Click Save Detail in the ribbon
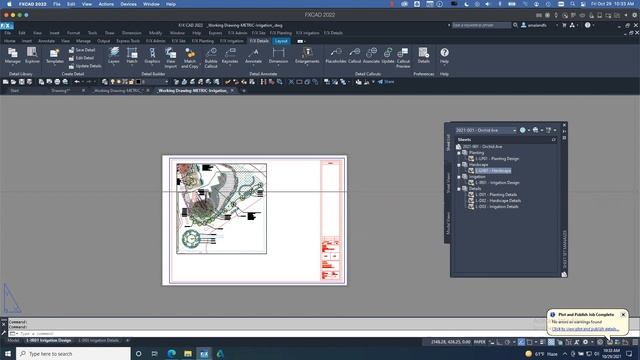The height and width of the screenshot is (360, 640). pos(82,50)
